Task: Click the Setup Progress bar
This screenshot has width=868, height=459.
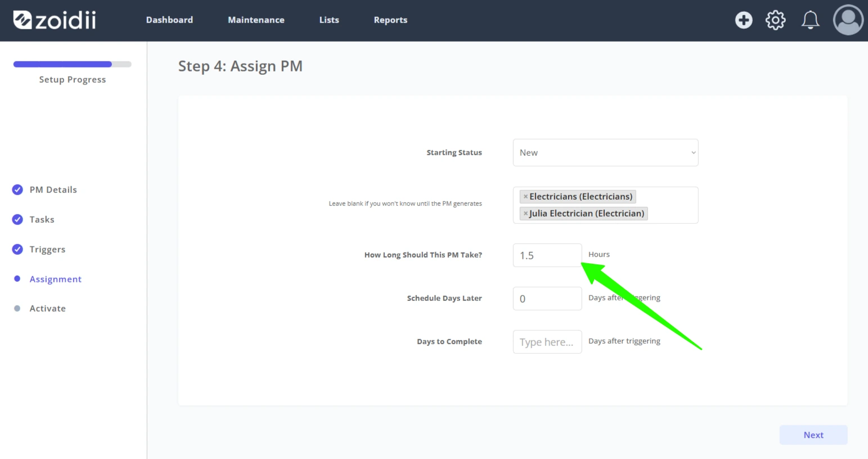Action: (x=73, y=64)
